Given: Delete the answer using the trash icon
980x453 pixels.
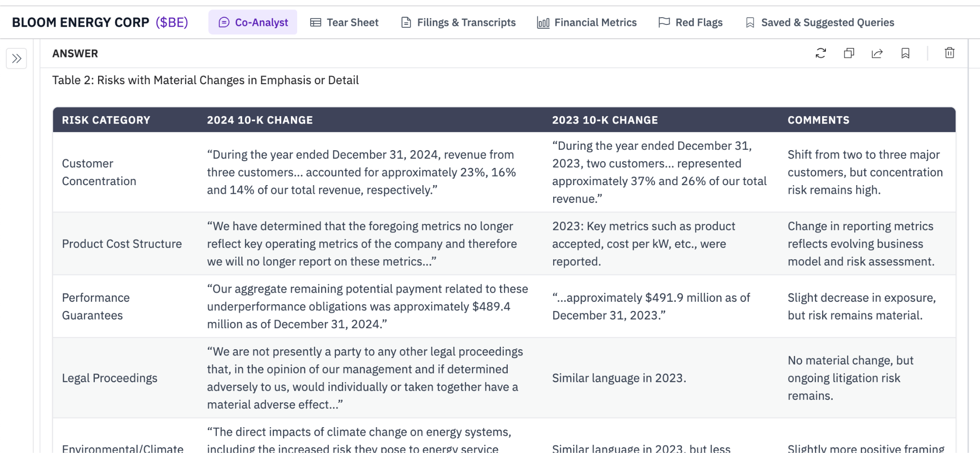Looking at the screenshot, I should pos(949,53).
